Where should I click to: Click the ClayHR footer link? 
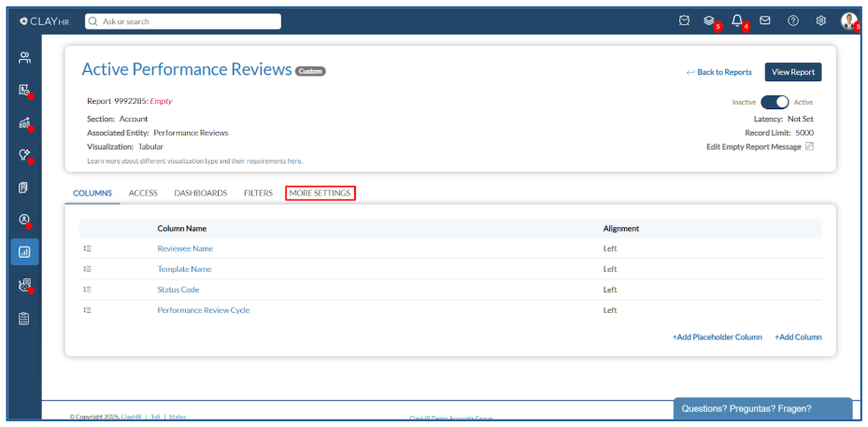coord(132,417)
